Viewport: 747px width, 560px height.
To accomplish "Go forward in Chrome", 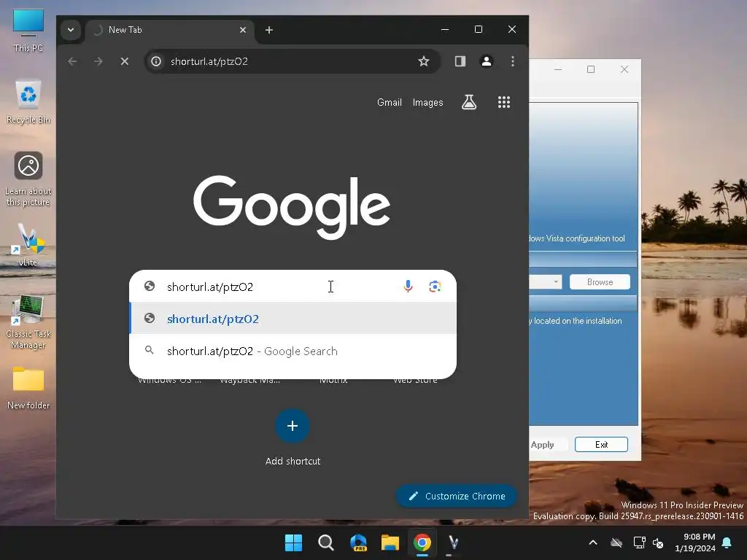I will pos(98,61).
